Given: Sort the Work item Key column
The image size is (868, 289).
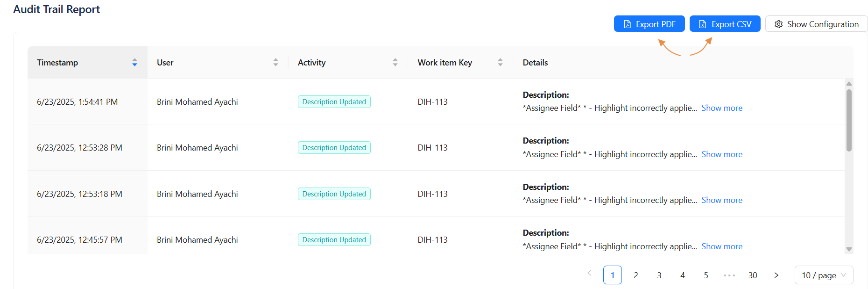Looking at the screenshot, I should pyautogui.click(x=500, y=62).
